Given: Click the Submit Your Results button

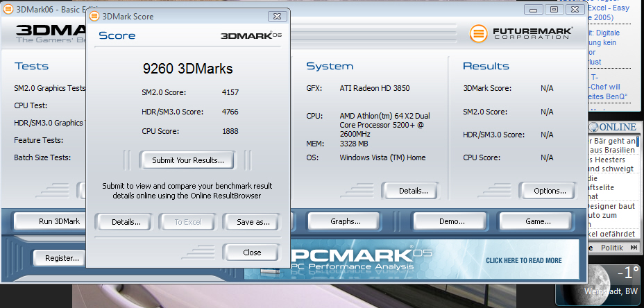Looking at the screenshot, I should tap(187, 160).
